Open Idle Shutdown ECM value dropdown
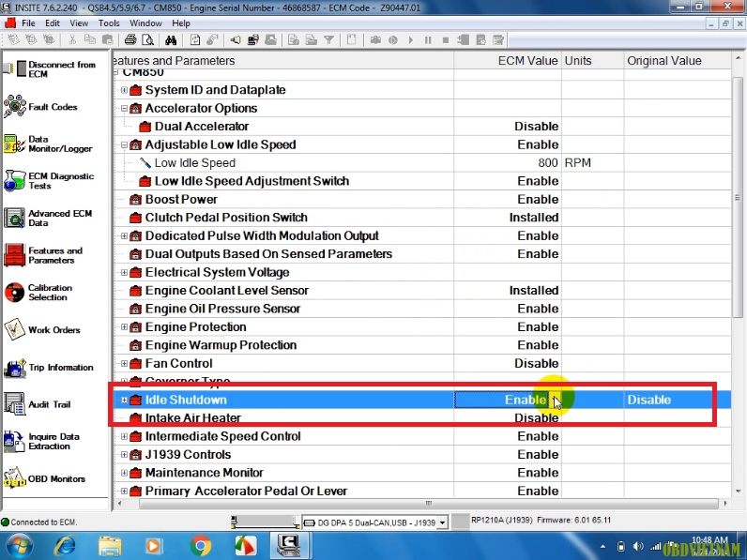 [556, 400]
